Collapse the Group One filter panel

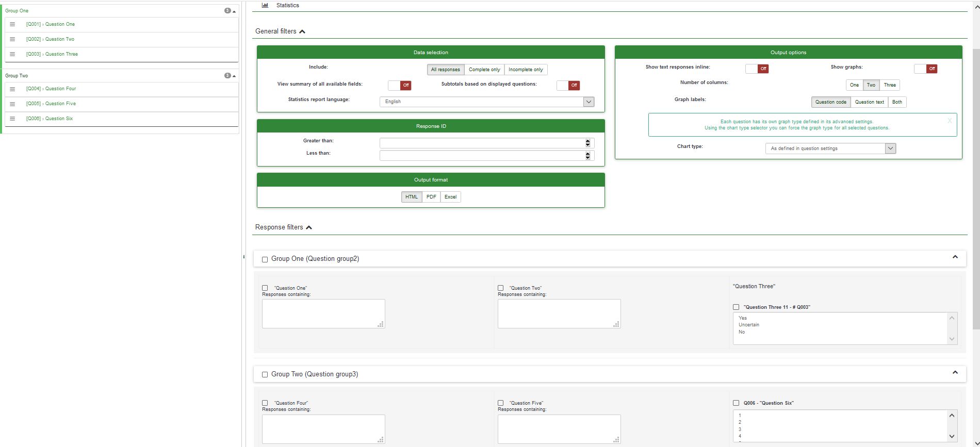(x=955, y=257)
